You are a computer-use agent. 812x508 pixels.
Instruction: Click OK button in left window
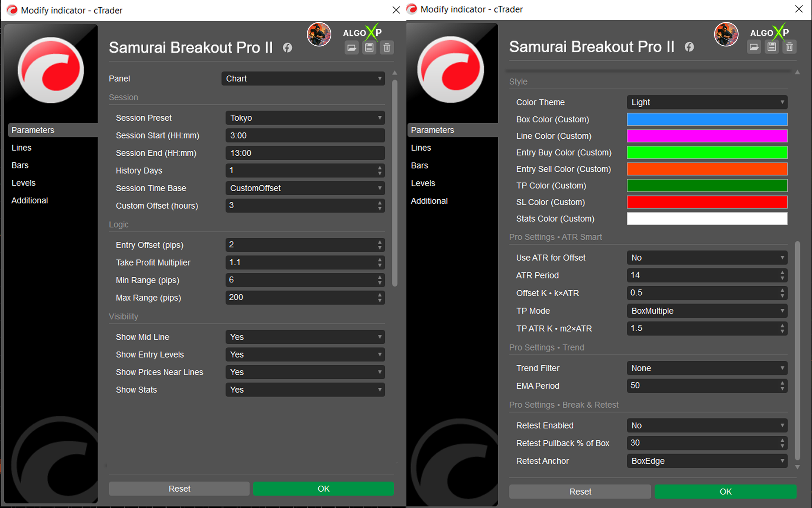click(x=323, y=488)
